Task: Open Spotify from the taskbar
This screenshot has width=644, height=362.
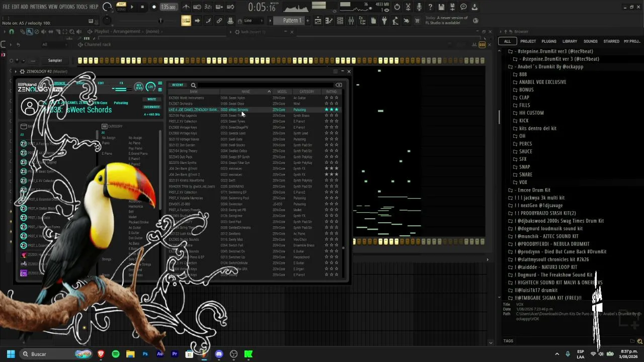Action: point(116,354)
